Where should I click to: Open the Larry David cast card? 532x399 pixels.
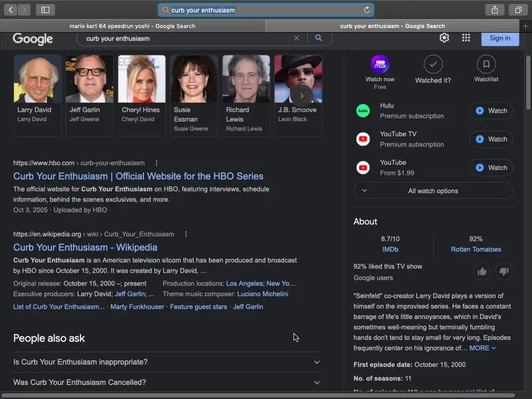pos(37,96)
